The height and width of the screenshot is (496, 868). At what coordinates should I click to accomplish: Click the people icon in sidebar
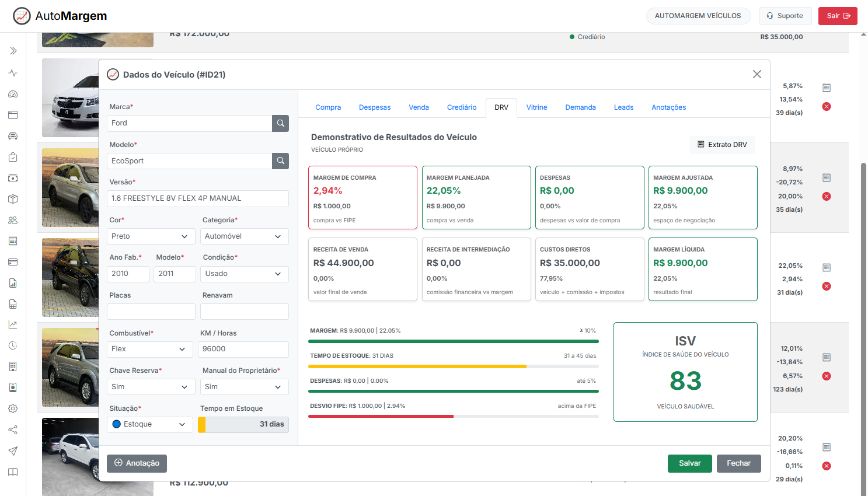13,220
